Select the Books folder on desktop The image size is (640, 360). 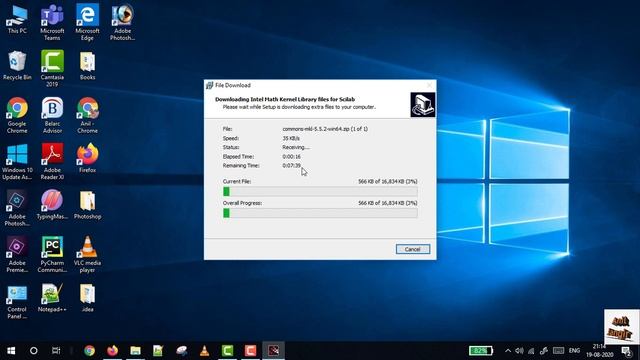[x=87, y=65]
